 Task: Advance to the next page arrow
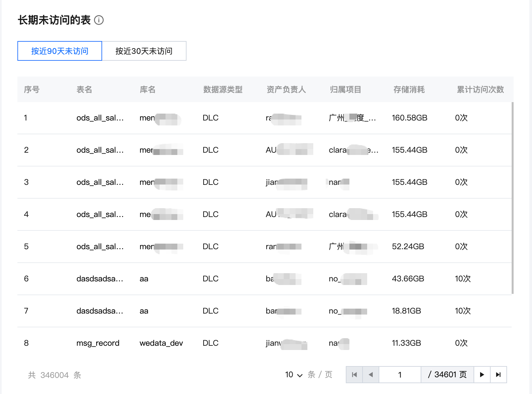tap(482, 375)
